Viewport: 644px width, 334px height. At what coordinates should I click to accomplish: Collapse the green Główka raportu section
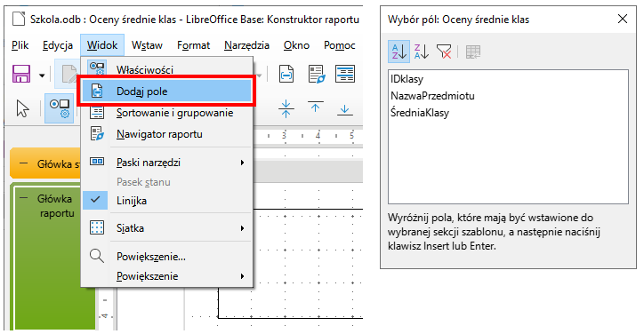(x=24, y=199)
